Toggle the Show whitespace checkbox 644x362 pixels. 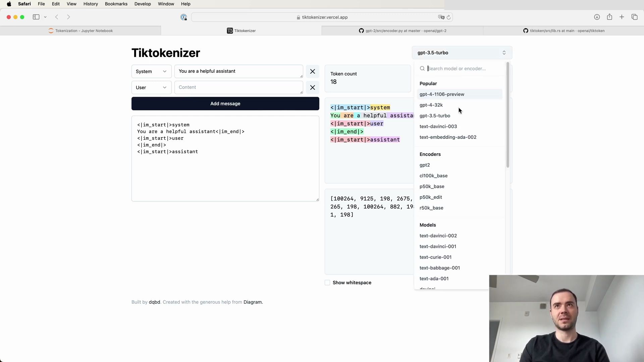[x=327, y=283]
